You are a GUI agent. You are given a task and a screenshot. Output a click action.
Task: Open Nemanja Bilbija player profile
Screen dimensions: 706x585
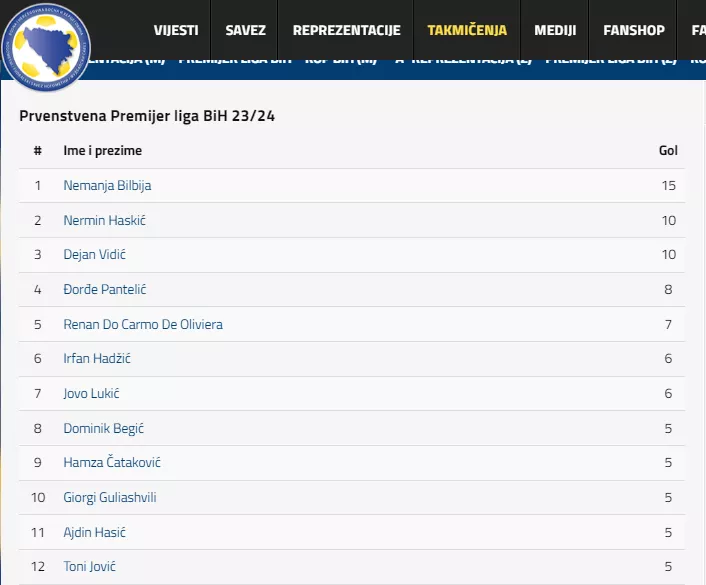pos(107,185)
